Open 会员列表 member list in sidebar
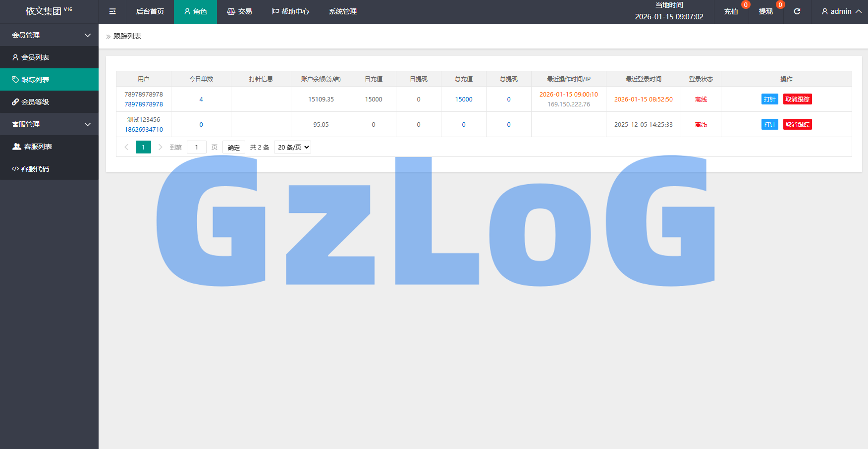The height and width of the screenshot is (449, 868). (35, 57)
